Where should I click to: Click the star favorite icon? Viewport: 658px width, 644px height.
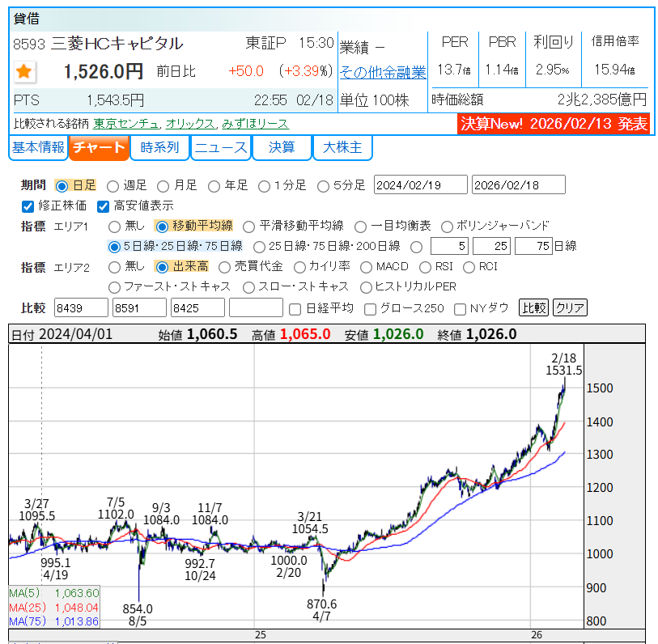click(x=24, y=73)
